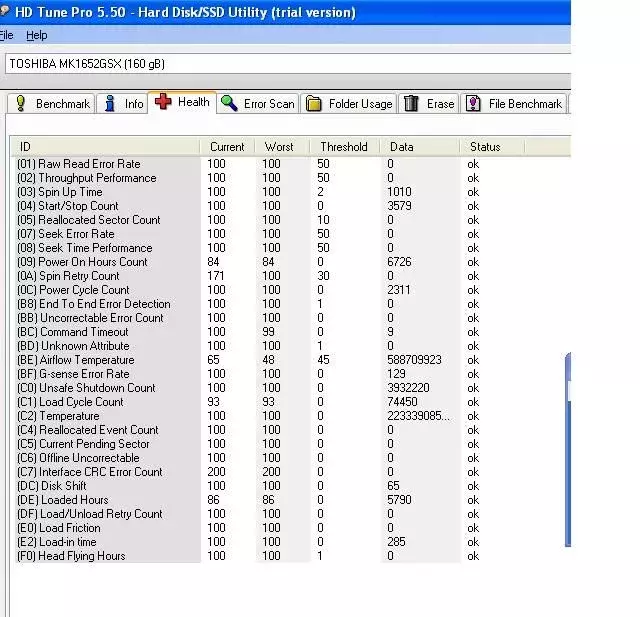This screenshot has height=617, width=640.
Task: Select the Health tab
Action: click(x=182, y=102)
